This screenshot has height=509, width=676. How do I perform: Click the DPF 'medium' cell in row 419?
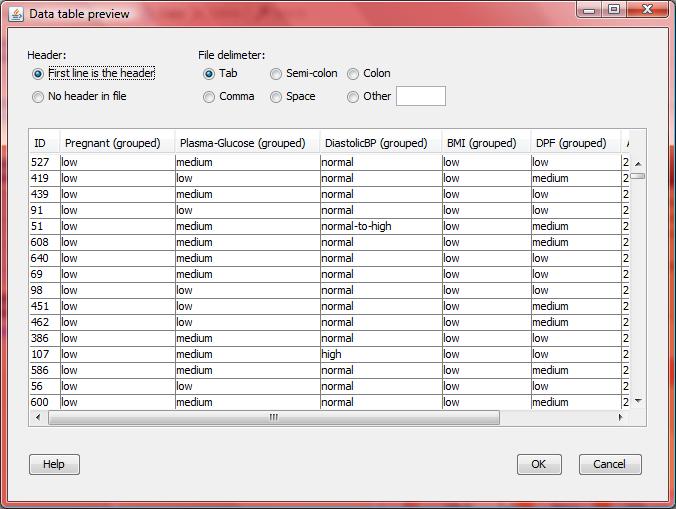tap(576, 178)
